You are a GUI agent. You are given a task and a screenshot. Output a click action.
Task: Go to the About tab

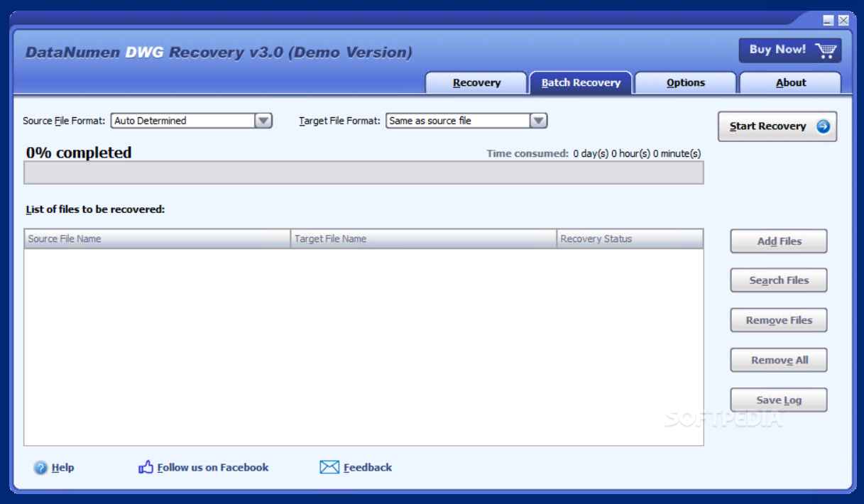tap(790, 83)
